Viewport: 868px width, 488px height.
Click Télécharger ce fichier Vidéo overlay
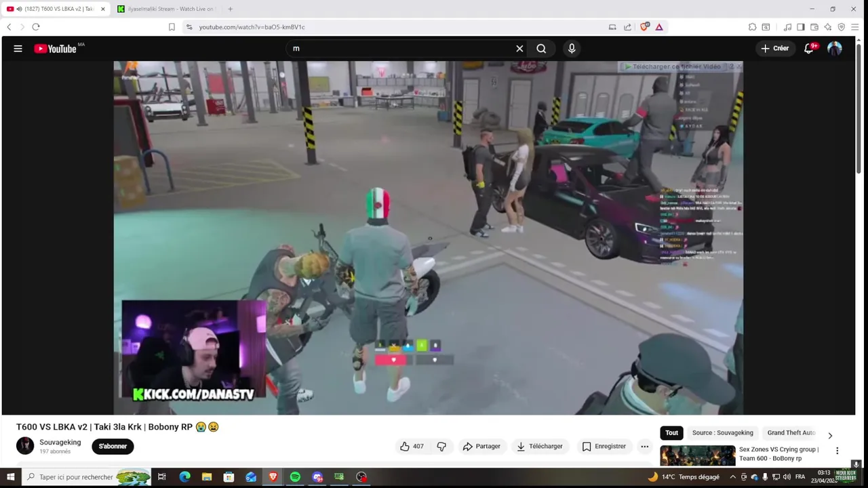[672, 66]
